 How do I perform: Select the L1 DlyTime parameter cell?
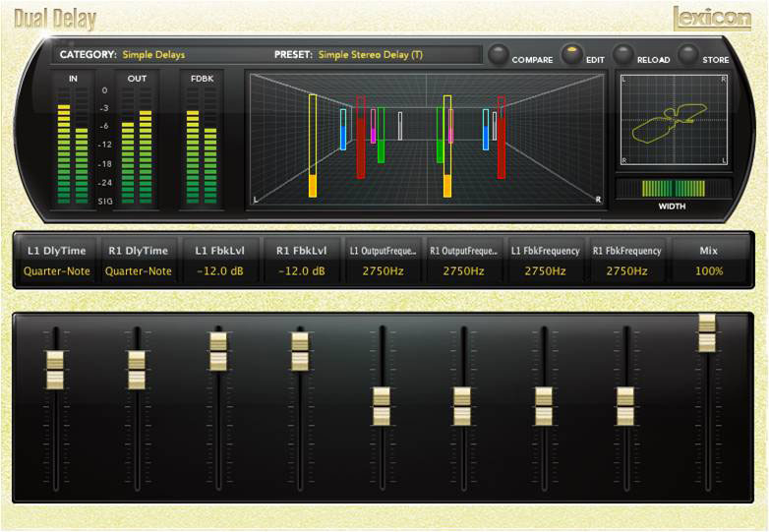click(x=57, y=261)
